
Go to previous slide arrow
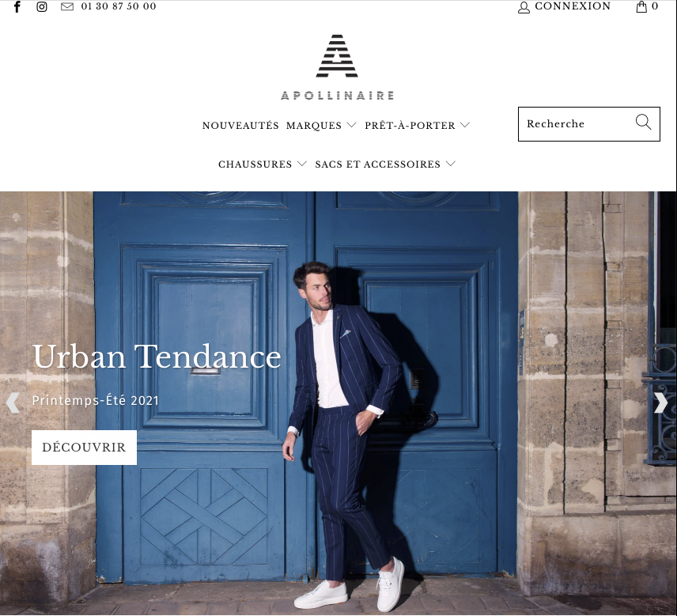[13, 402]
